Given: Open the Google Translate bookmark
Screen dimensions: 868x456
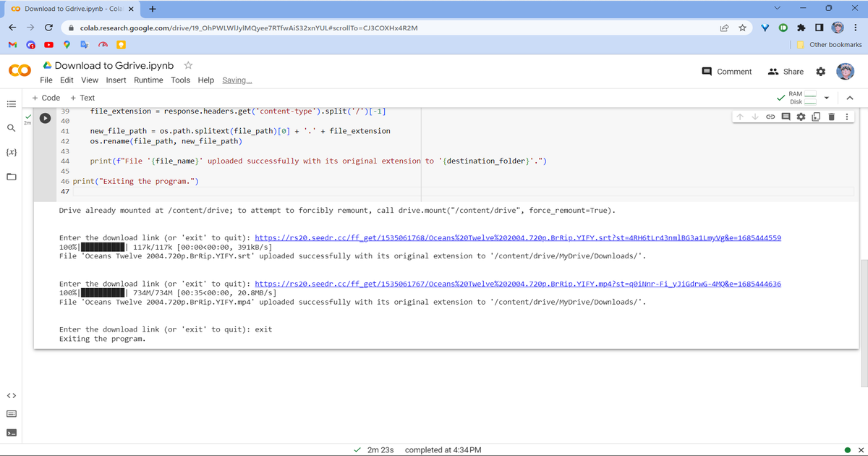Looking at the screenshot, I should tap(84, 45).
